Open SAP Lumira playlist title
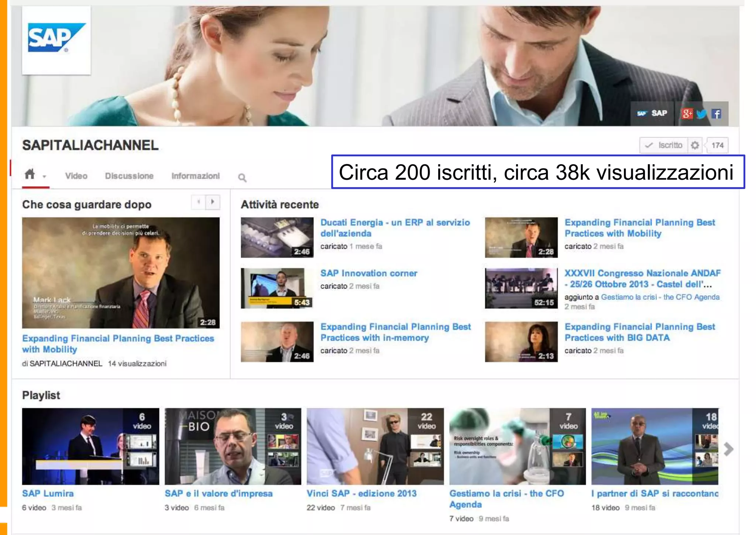Viewport: 756px width, 535px height. click(x=48, y=494)
